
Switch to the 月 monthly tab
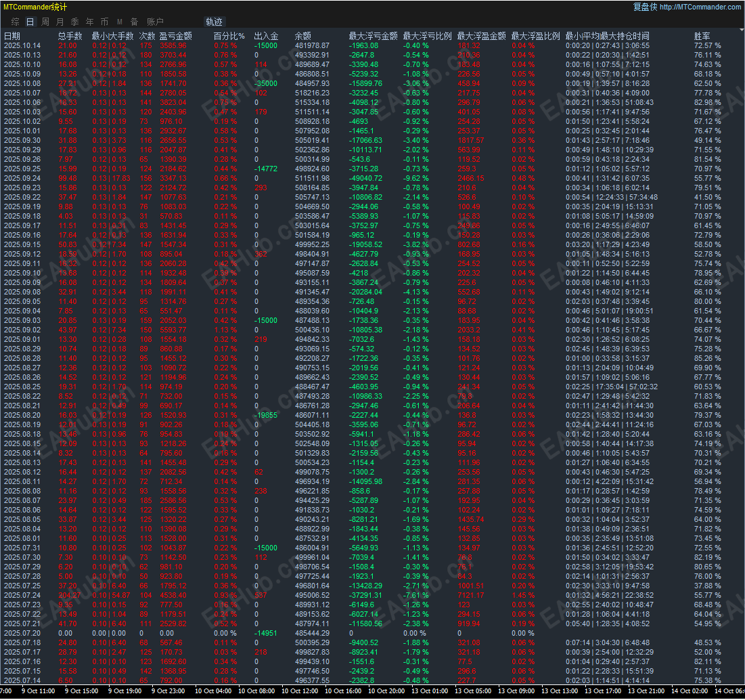[x=60, y=22]
